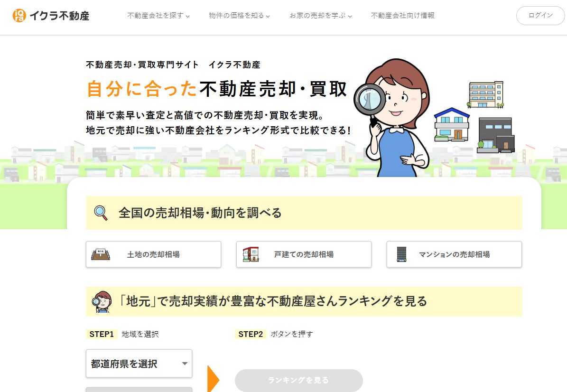Click the blue-roof house illustration in hero

(452, 124)
